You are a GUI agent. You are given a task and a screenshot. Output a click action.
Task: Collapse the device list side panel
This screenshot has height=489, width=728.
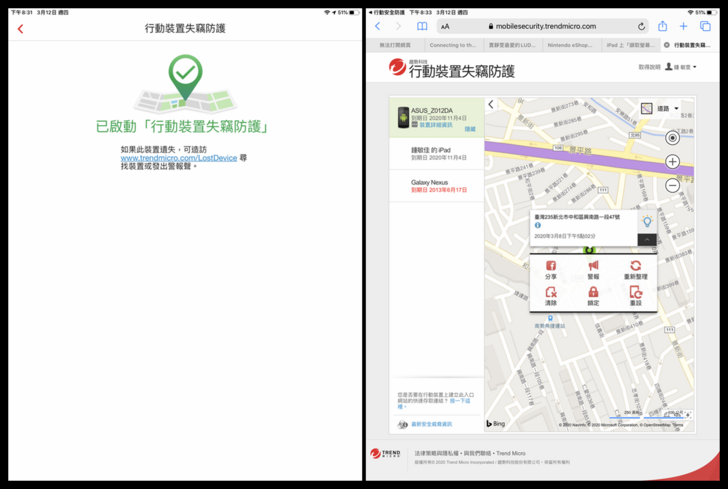(491, 104)
